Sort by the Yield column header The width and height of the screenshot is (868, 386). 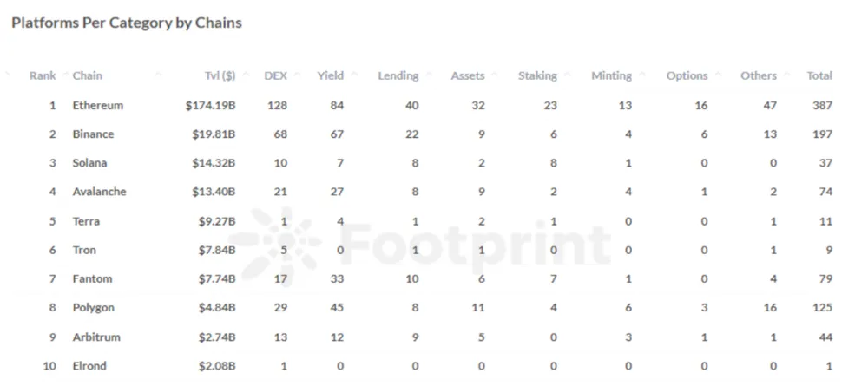pos(330,75)
